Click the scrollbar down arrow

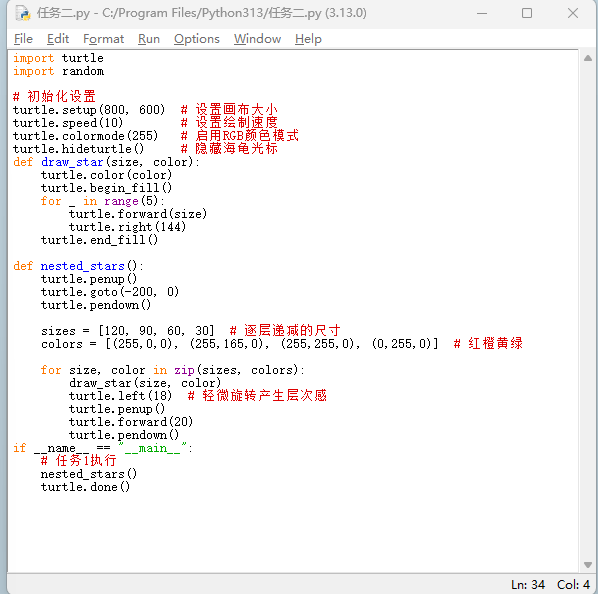(x=588, y=565)
